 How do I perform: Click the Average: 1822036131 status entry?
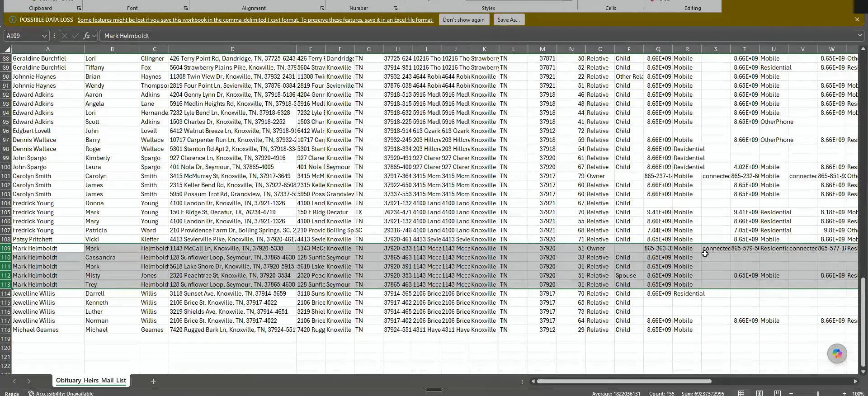616,394
